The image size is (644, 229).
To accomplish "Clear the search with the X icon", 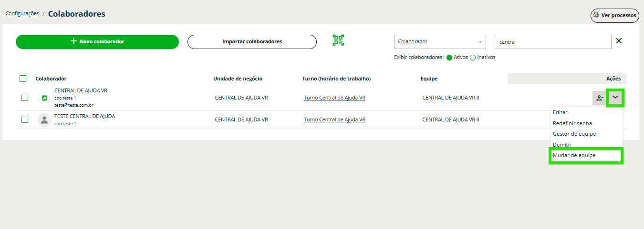I will click(x=619, y=41).
